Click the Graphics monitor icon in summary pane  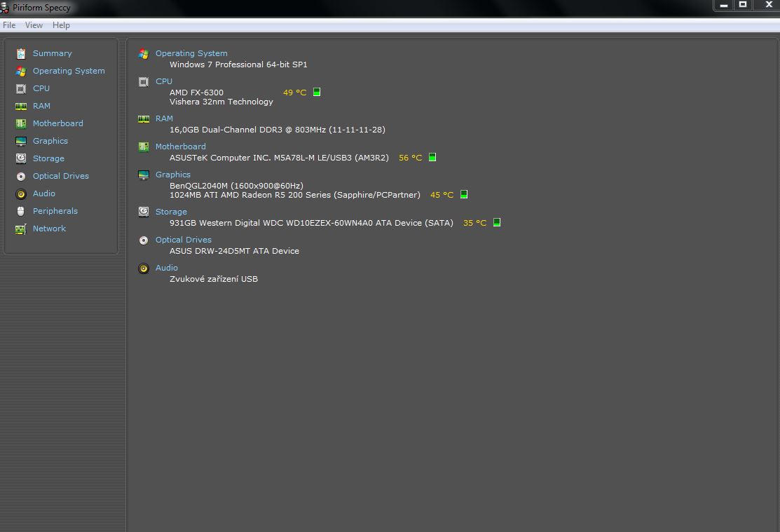(143, 175)
